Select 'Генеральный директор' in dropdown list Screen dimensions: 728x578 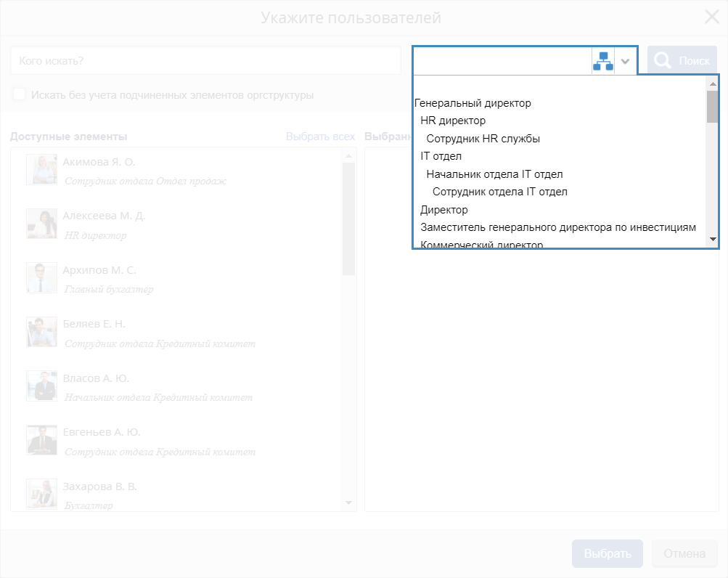[x=473, y=103]
